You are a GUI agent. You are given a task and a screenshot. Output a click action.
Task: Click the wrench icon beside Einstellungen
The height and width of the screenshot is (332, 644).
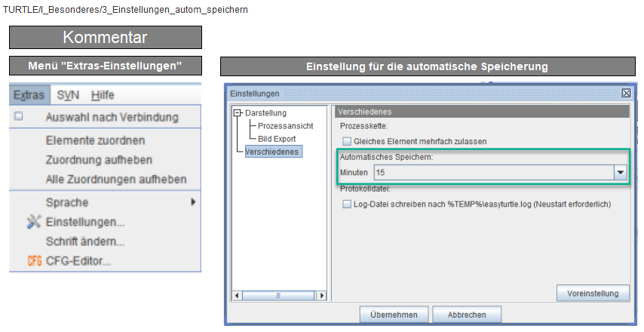33,223
